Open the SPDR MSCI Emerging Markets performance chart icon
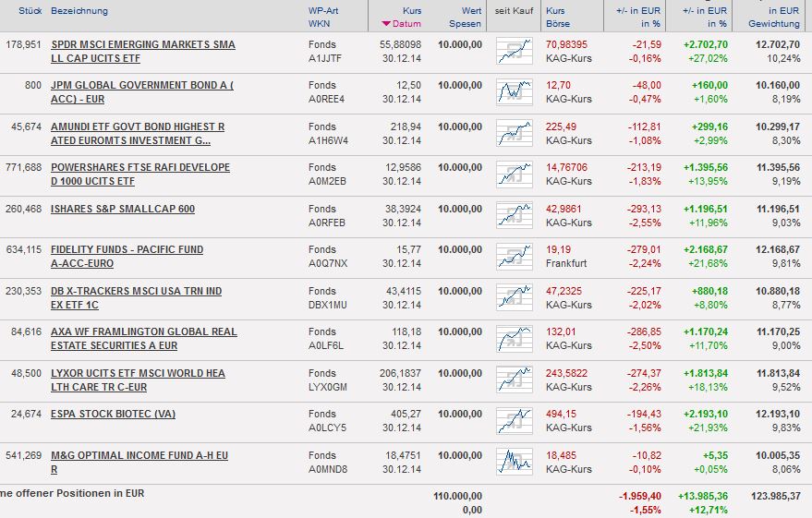The height and width of the screenshot is (518, 812). click(515, 51)
